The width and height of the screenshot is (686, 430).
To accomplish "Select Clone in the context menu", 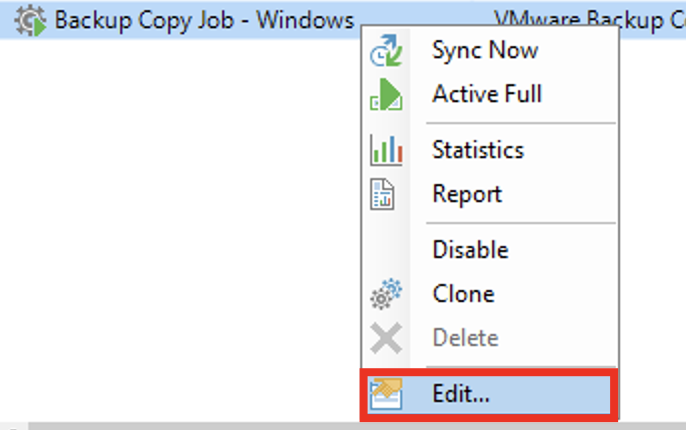I will point(463,294).
